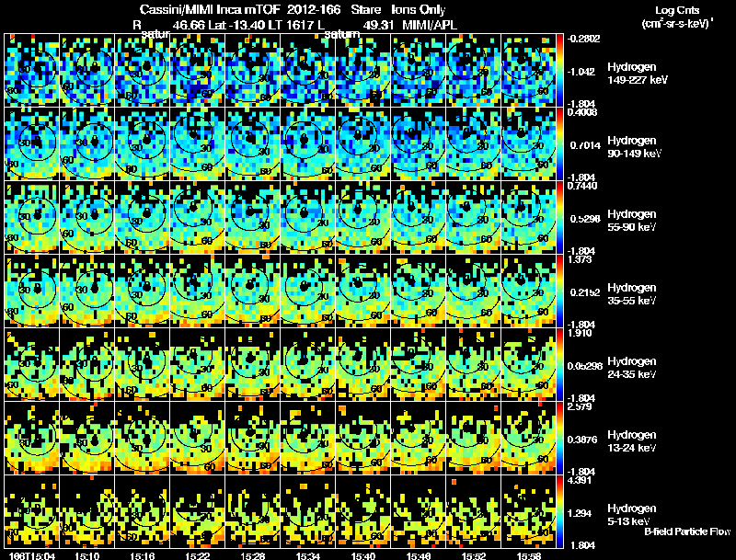The height and width of the screenshot is (560, 736).
Task: Click the color bar for Hydrogen 149-227 keV
Action: pos(559,71)
